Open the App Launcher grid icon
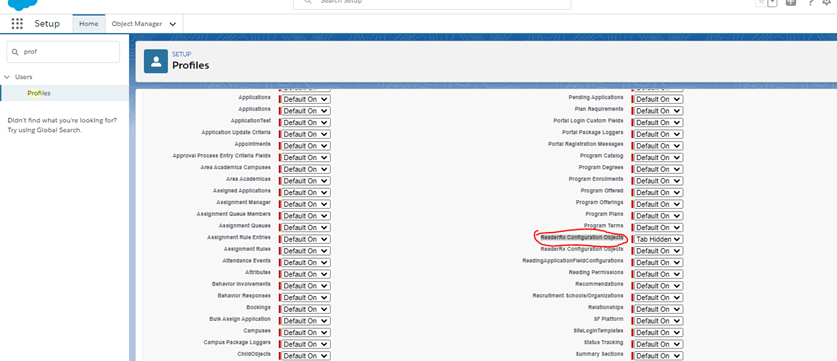 (x=17, y=23)
